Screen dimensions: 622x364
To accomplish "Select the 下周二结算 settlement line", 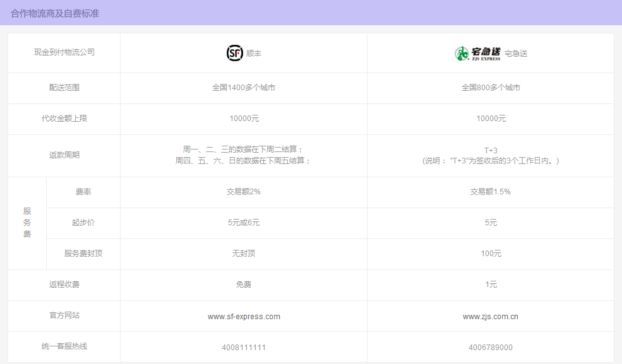I will click(x=242, y=150).
